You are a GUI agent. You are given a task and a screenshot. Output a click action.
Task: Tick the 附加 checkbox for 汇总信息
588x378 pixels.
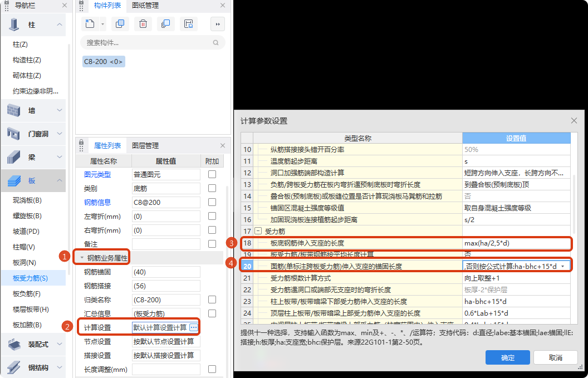pyautogui.click(x=212, y=313)
